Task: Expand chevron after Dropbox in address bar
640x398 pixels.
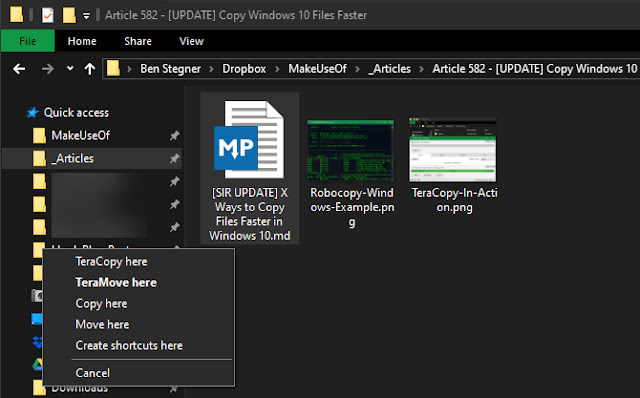Action: 277,69
